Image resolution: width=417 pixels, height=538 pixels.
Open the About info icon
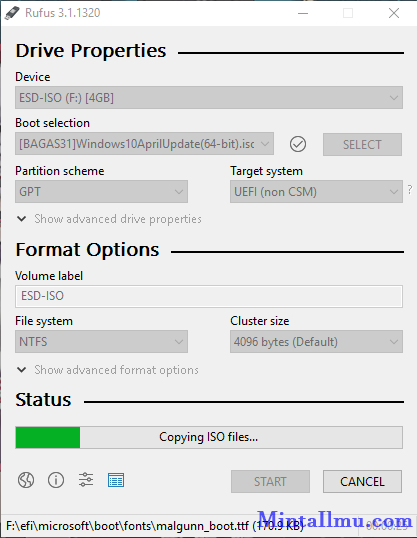click(56, 480)
